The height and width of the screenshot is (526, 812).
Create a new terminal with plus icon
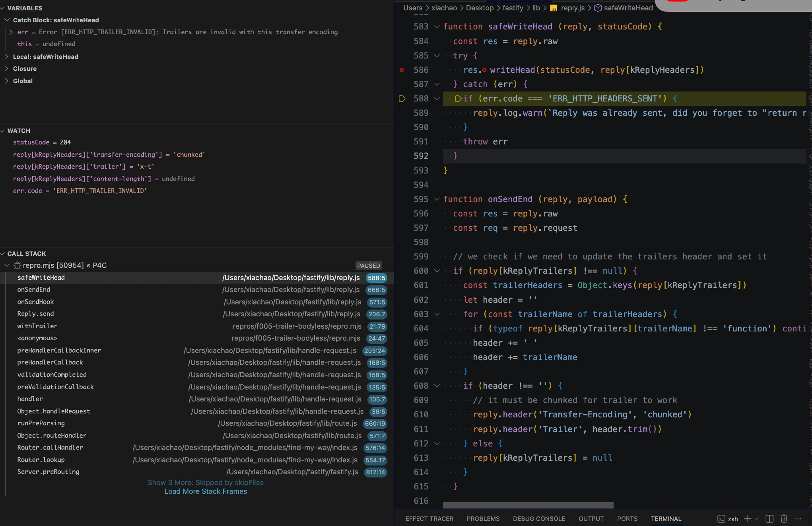(748, 518)
